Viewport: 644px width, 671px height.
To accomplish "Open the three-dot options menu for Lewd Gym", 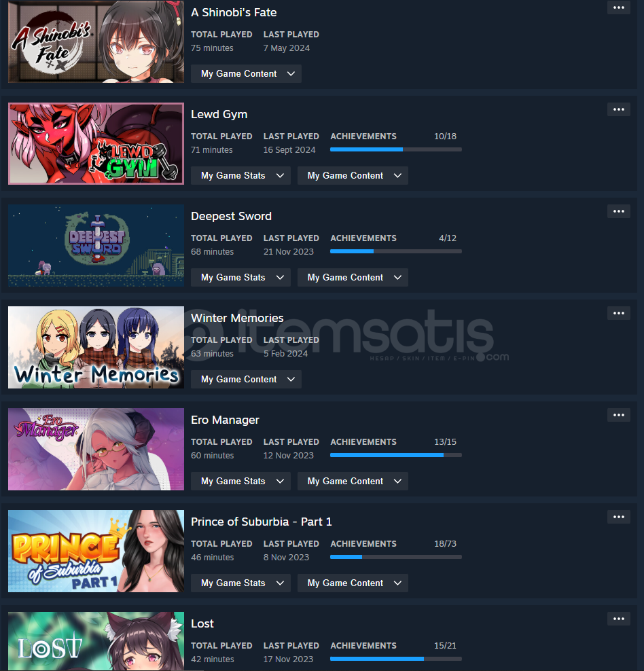I will [x=618, y=109].
